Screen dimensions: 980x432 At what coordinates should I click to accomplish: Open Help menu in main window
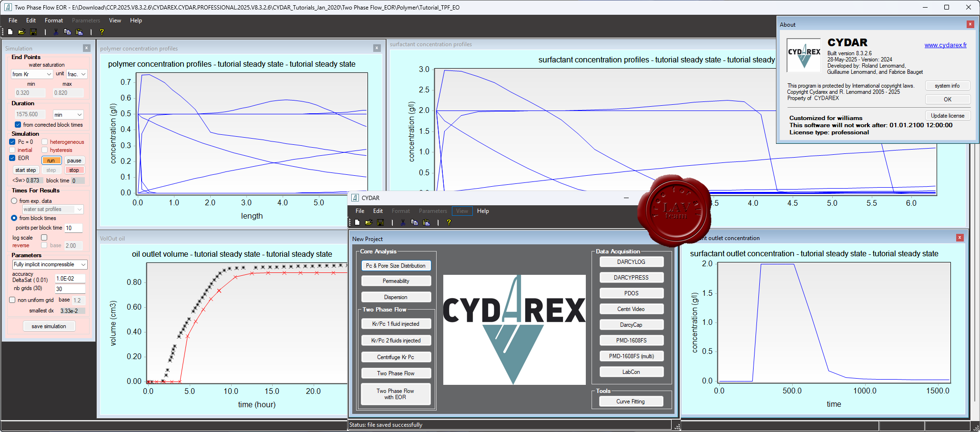(x=136, y=20)
